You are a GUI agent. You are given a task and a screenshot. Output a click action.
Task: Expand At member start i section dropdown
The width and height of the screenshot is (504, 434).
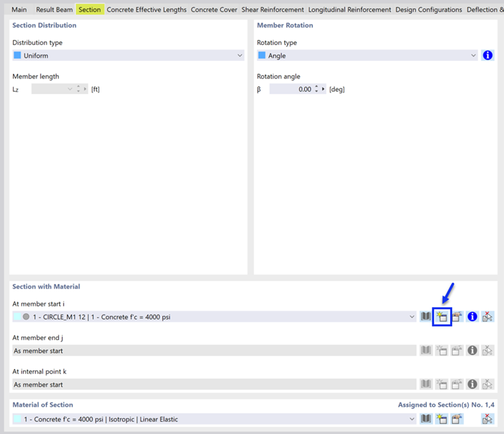click(412, 317)
